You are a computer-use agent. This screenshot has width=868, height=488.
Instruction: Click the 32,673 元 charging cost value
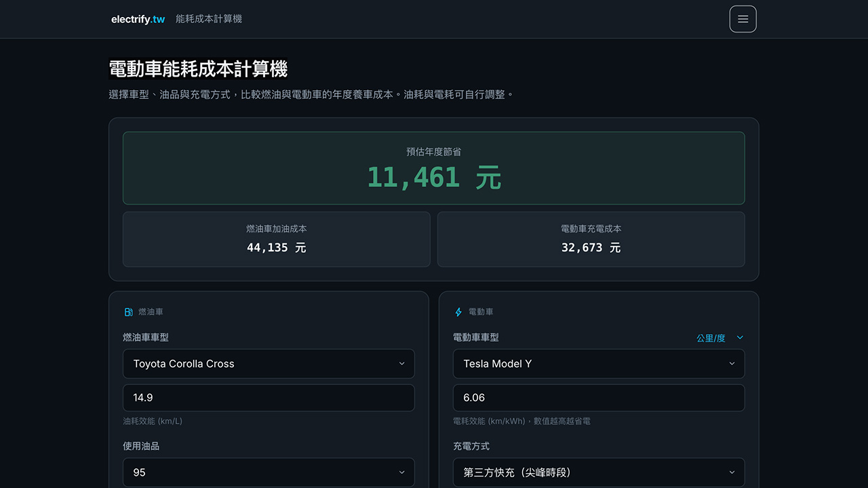591,247
